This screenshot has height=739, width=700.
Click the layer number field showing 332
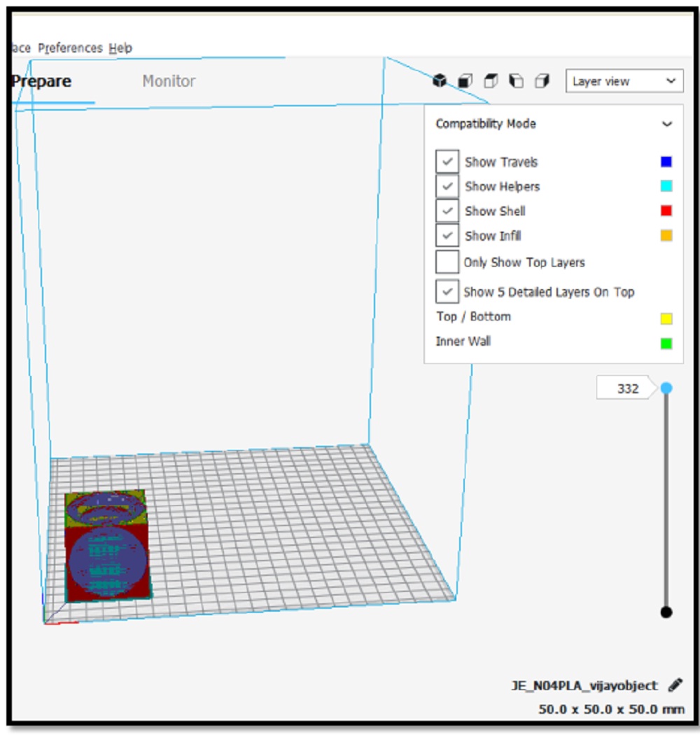[626, 388]
